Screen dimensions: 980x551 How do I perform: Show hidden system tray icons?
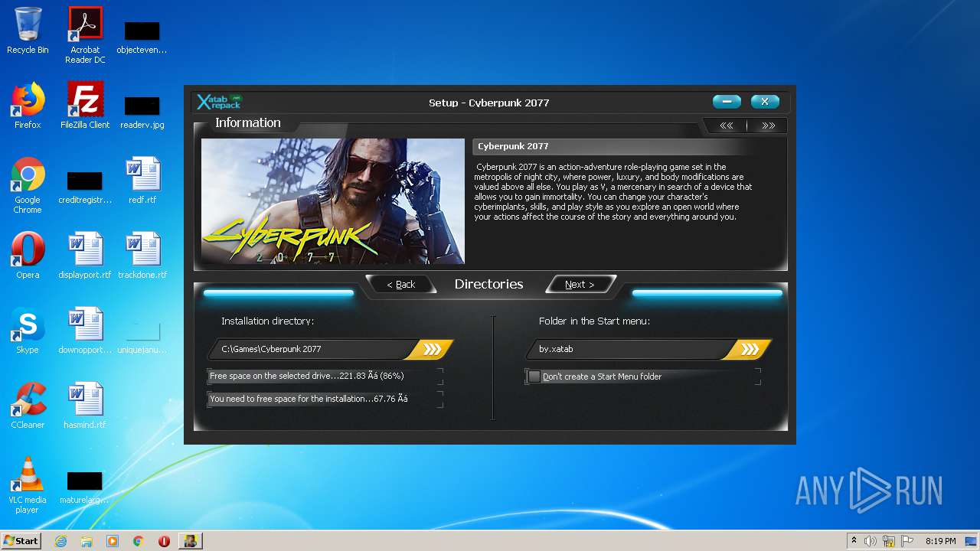(x=854, y=541)
